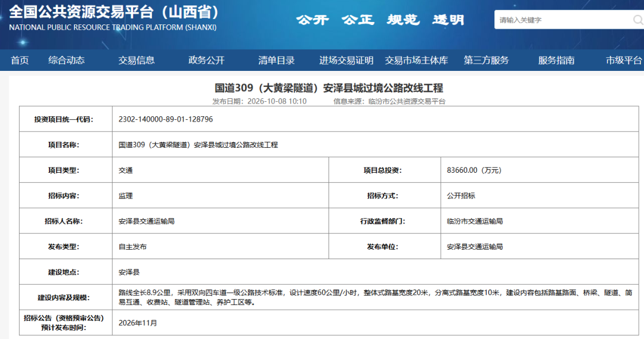
Task: Click the NATIONAL PUBLIC RESOURCE TRADING PLATFORM subtitle
Action: [113, 27]
